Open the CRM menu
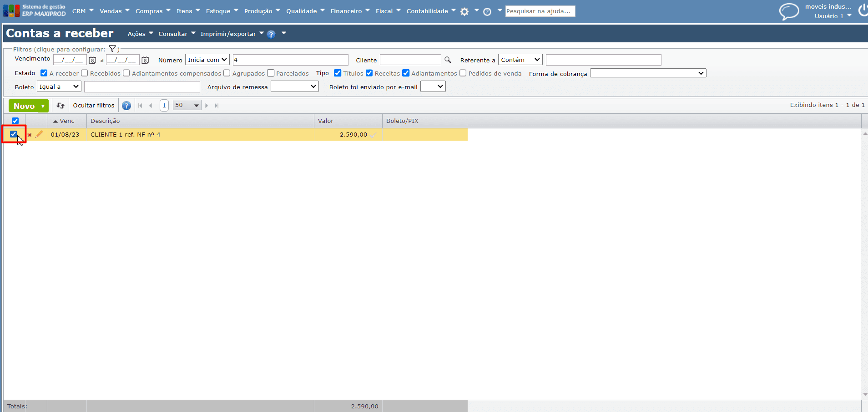 tap(83, 11)
